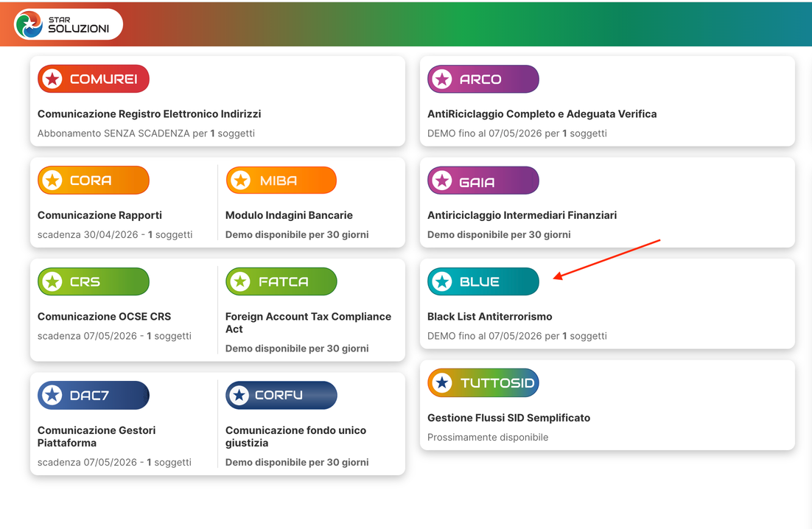The height and width of the screenshot is (529, 812).
Task: Open Comunicazione OCSE CRS heading
Action: click(104, 317)
